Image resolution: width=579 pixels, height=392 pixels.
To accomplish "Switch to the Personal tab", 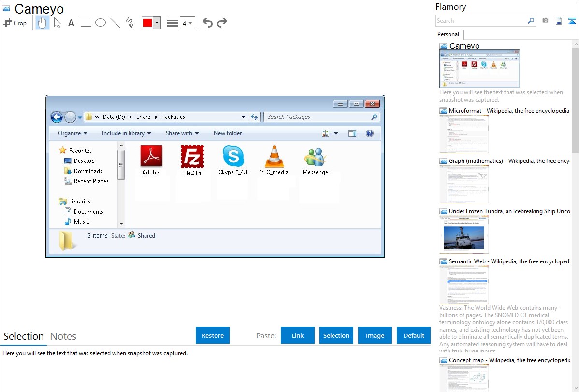I will 448,34.
